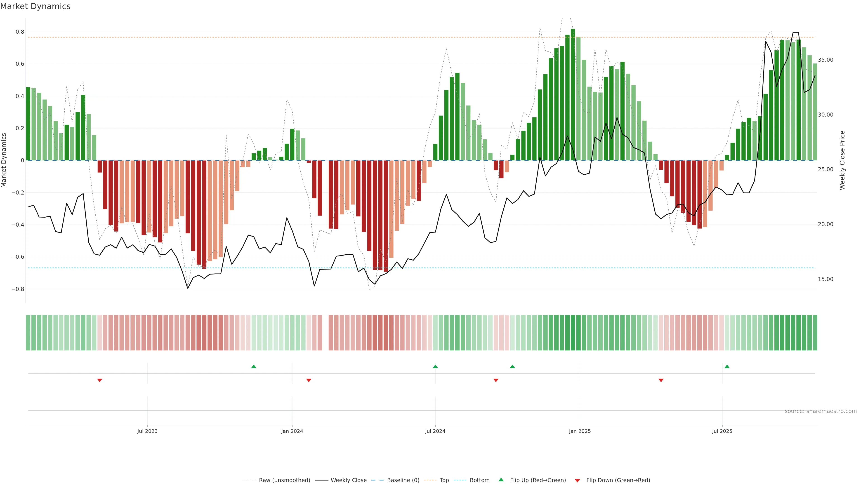Click the green flip-up marker at Jul 2024
The image size is (868, 488).
tap(435, 366)
